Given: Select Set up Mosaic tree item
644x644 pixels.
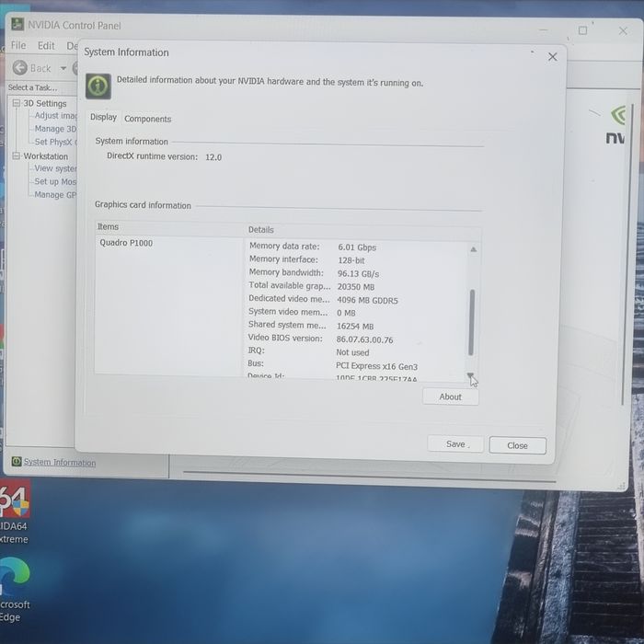Looking at the screenshot, I should [x=55, y=181].
